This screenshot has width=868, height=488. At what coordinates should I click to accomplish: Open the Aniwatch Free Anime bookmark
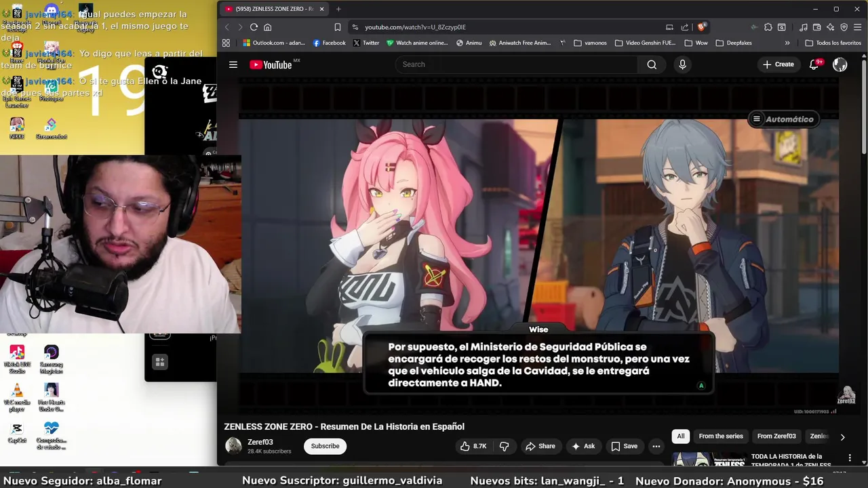coord(520,43)
